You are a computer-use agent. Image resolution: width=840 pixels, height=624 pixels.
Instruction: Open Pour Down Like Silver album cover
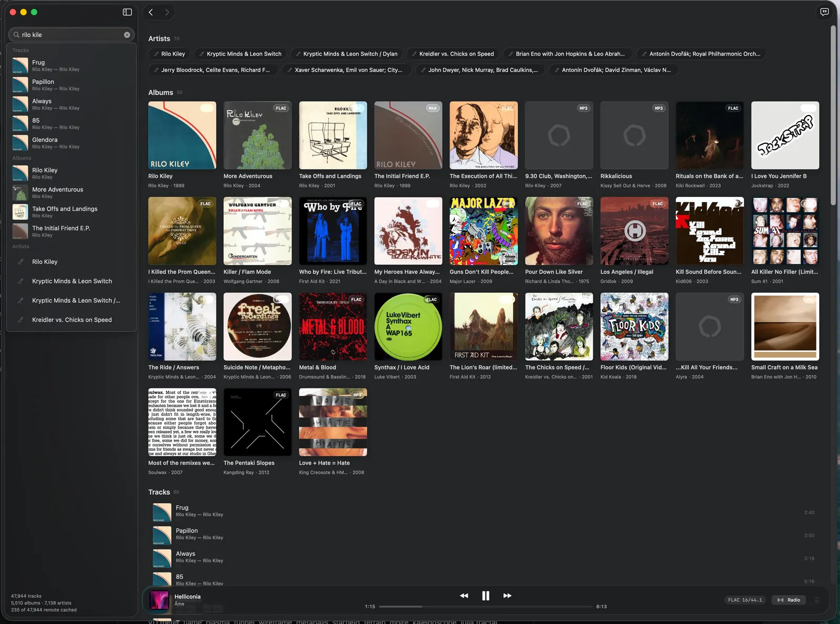(x=559, y=231)
